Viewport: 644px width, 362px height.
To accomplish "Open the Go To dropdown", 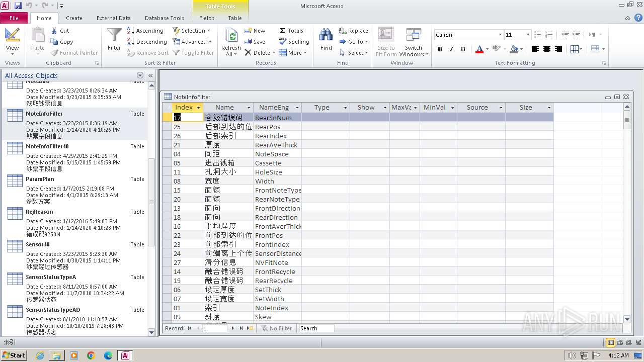I will coord(354,42).
